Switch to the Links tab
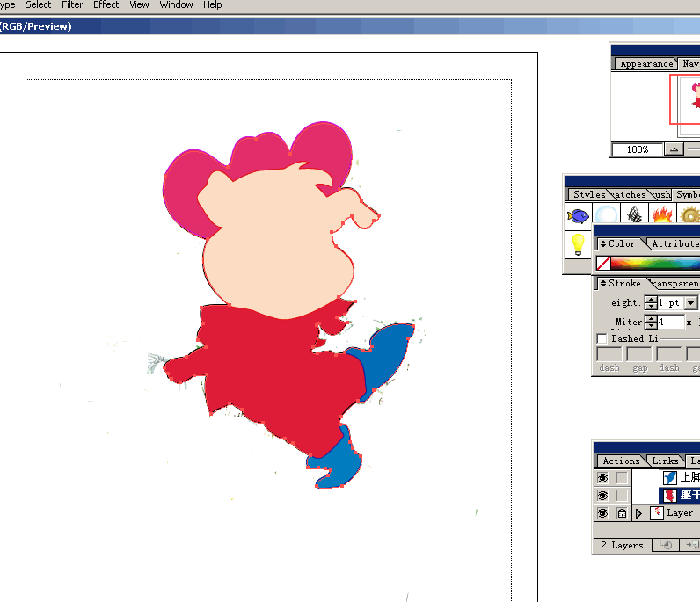This screenshot has width=700, height=602. (665, 461)
